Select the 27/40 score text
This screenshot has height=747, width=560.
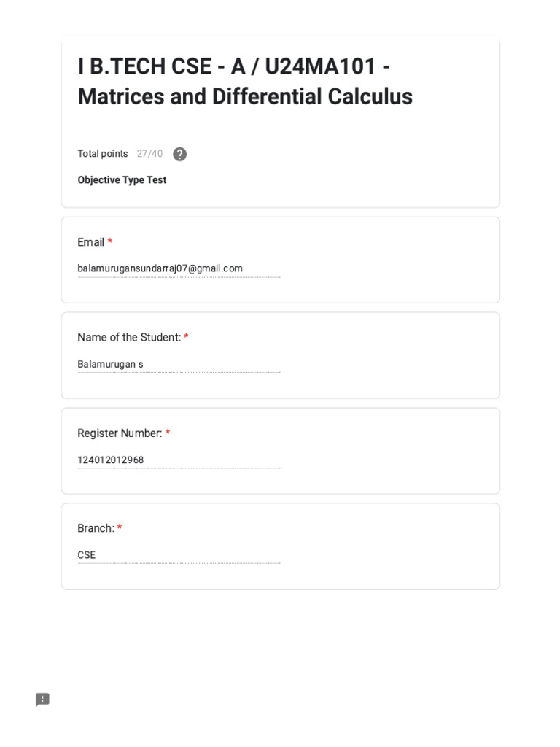(x=149, y=153)
